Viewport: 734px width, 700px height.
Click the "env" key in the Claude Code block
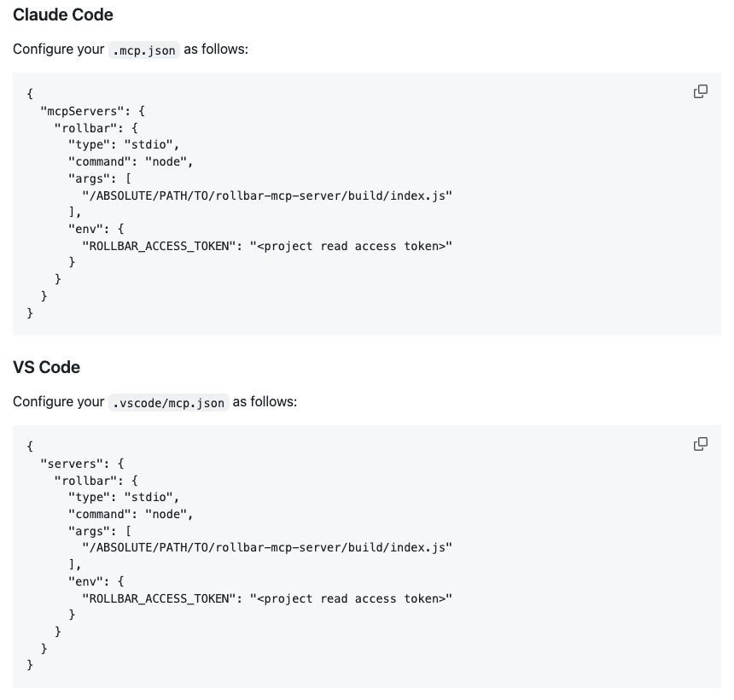tap(85, 229)
